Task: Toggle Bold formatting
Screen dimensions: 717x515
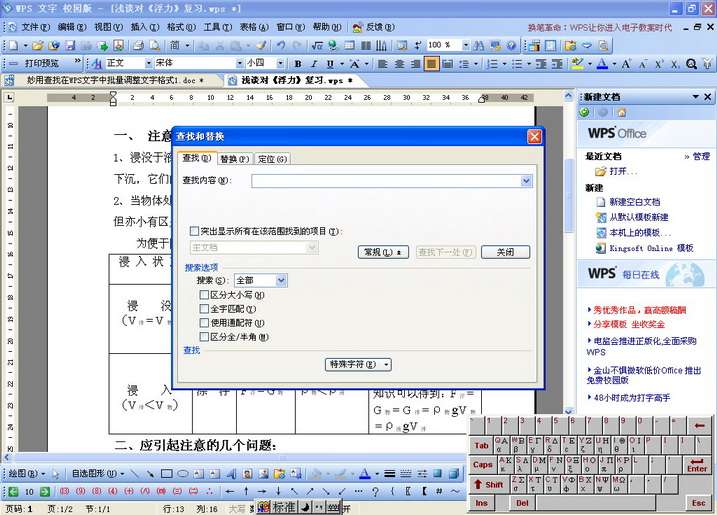Action: pyautogui.click(x=298, y=64)
